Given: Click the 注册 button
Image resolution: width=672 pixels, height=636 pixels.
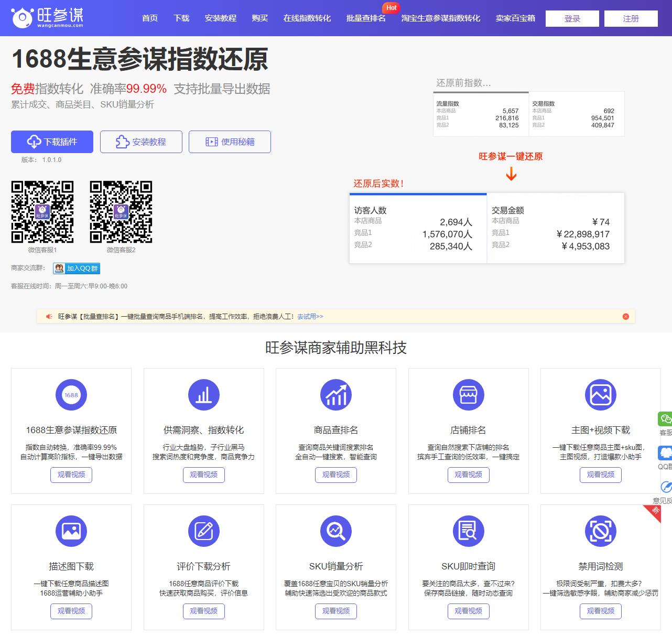Looking at the screenshot, I should [631, 19].
